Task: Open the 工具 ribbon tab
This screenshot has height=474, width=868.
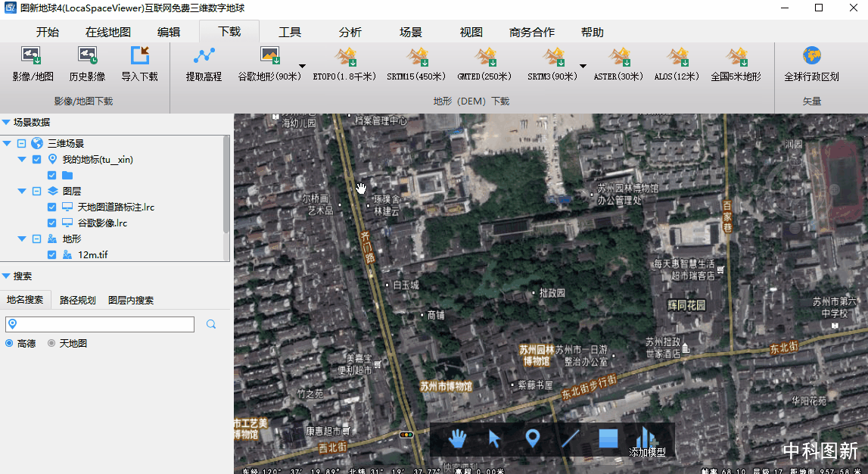Action: (290, 32)
